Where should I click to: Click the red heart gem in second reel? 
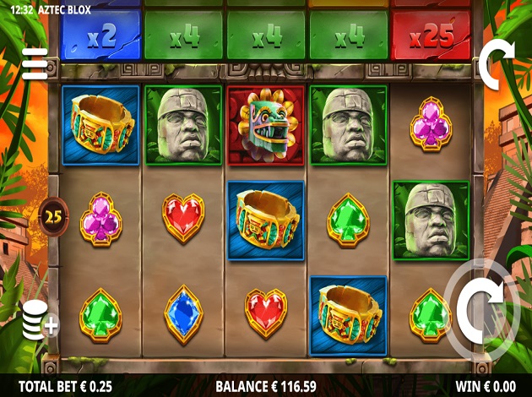pyautogui.click(x=183, y=218)
